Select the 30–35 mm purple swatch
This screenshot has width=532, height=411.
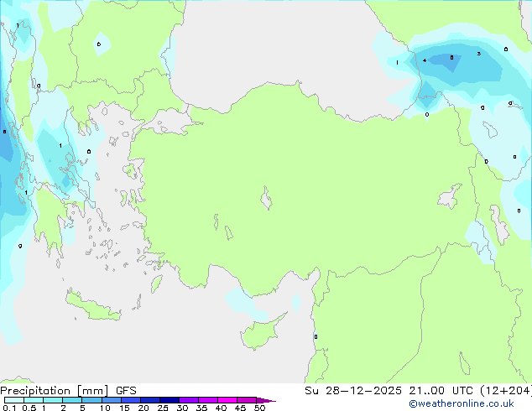pos(189,400)
